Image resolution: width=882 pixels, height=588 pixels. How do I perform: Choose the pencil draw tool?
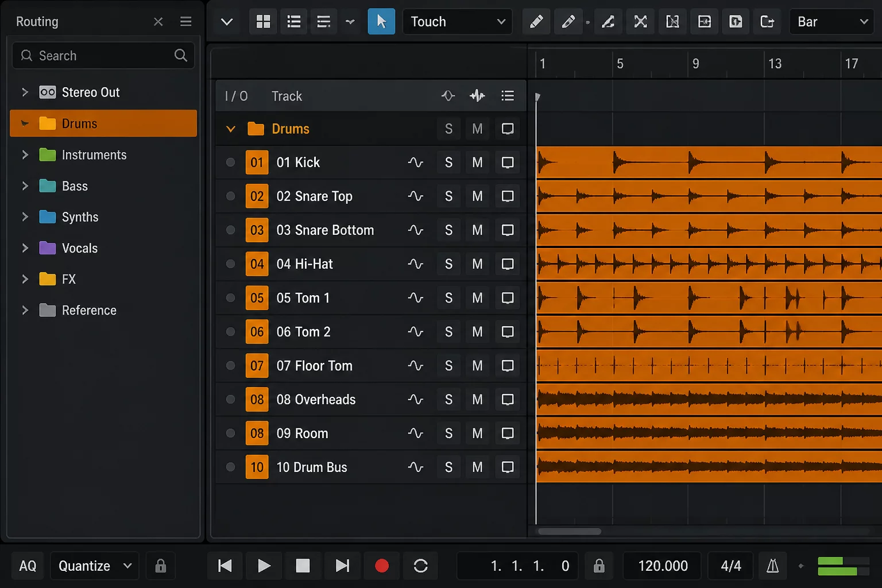pyautogui.click(x=536, y=22)
